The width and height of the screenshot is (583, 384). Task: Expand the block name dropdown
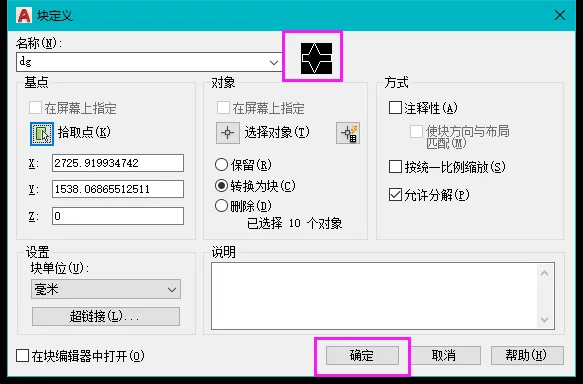point(274,62)
